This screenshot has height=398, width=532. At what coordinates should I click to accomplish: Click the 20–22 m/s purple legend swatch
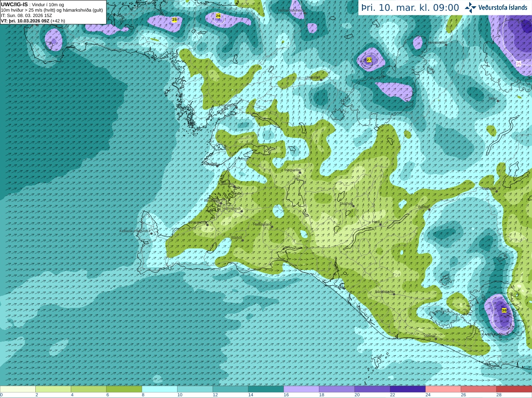click(x=372, y=389)
